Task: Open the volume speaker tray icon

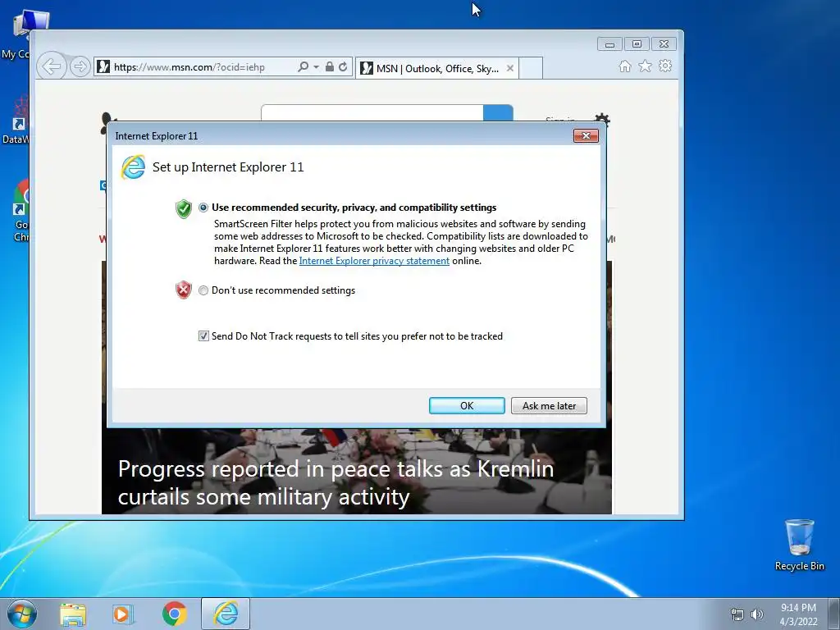Action: [x=756, y=614]
